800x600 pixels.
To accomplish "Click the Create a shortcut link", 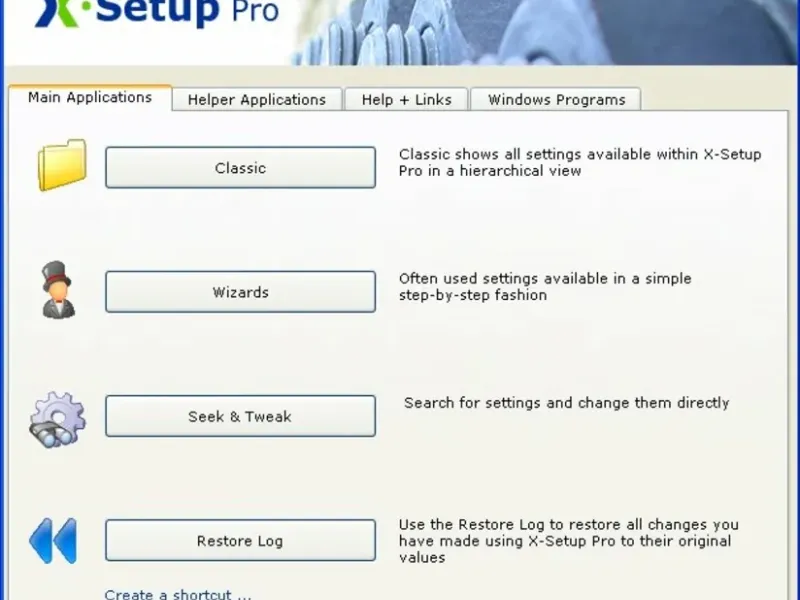I will point(178,594).
